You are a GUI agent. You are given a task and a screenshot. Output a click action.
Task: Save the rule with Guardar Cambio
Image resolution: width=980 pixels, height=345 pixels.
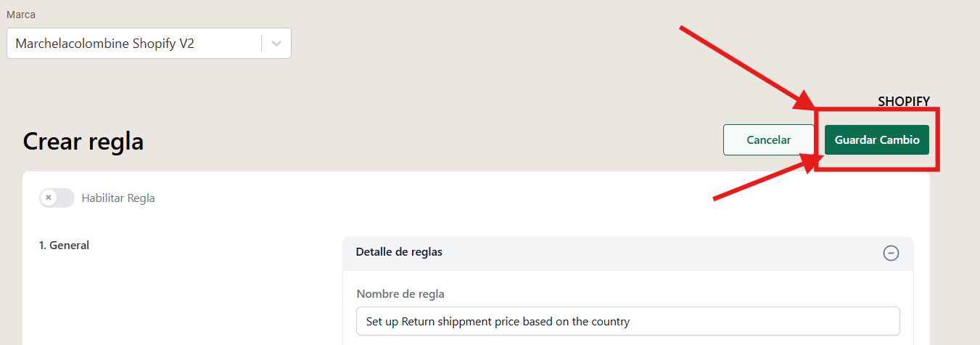coord(877,140)
